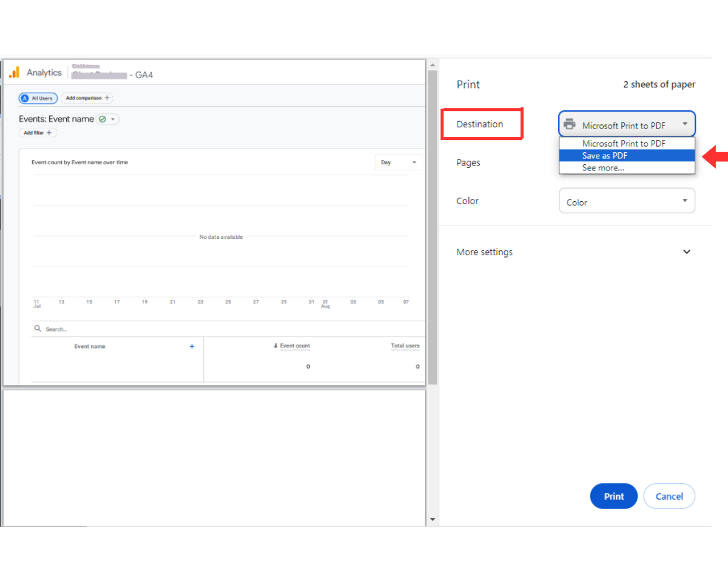Click the preview scrollbar down arrow
The image size is (728, 582).
pos(433,520)
